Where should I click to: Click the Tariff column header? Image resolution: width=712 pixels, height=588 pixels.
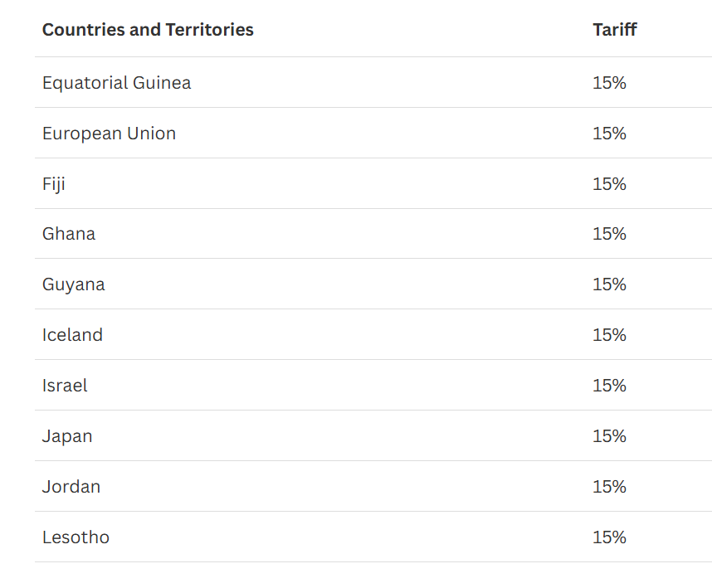coord(615,30)
